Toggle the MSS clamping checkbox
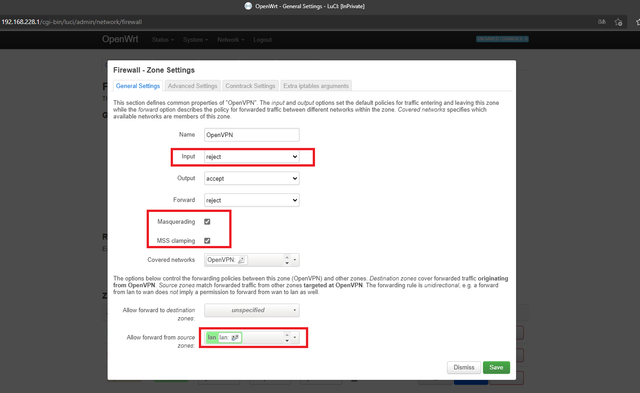This screenshot has height=393, width=640. (x=207, y=241)
